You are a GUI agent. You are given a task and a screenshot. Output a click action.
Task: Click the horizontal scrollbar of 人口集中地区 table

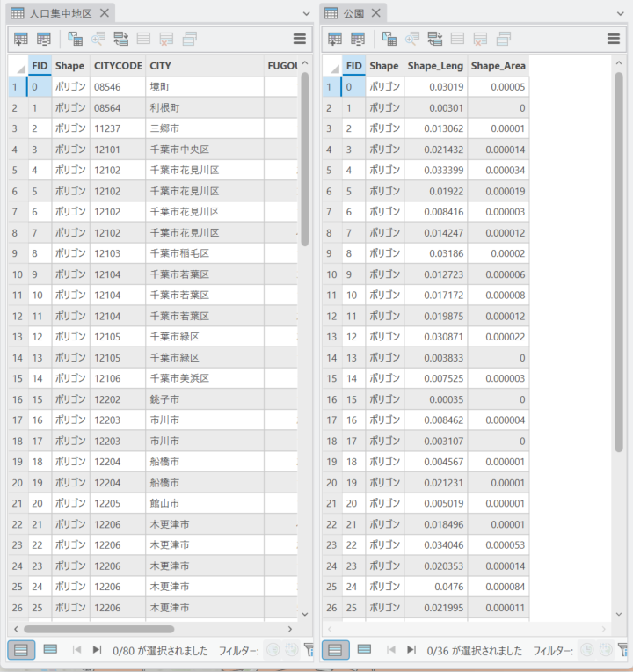pos(98,629)
